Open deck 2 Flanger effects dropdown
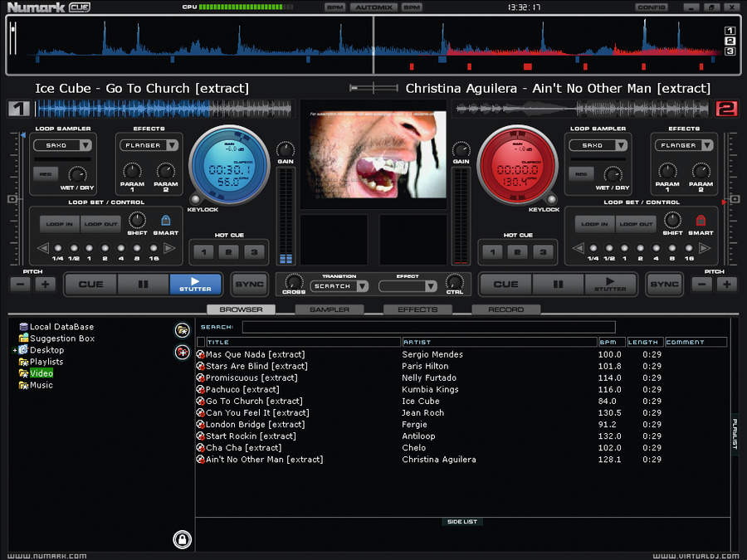747x560 pixels. tap(707, 145)
